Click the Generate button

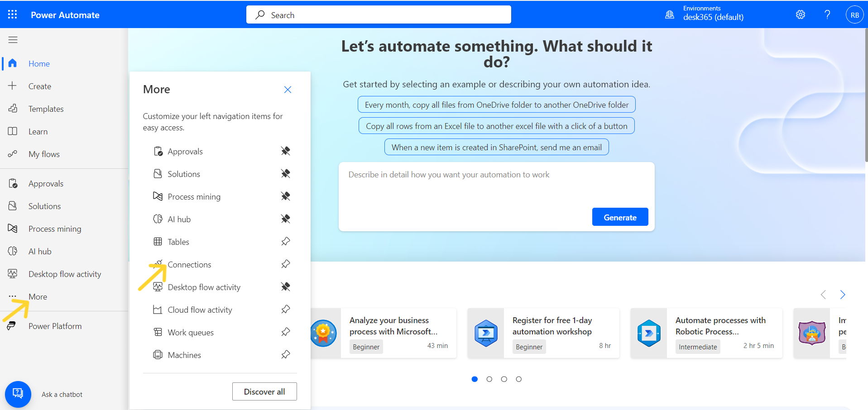pos(620,217)
